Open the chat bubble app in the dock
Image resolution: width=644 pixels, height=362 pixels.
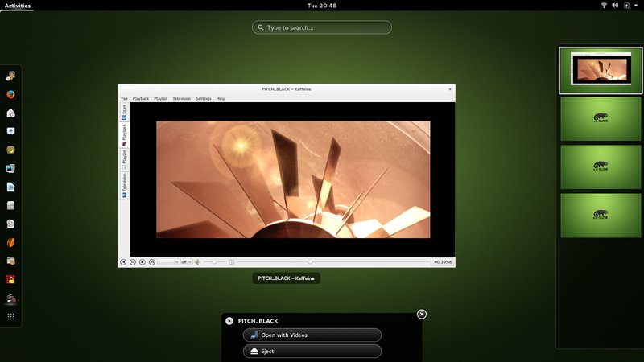click(10, 131)
